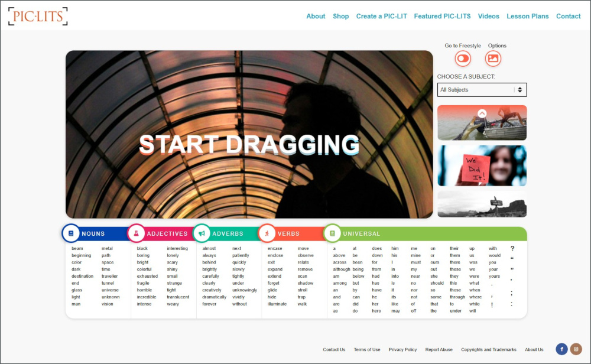Click the adverb "patiently"
The height and width of the screenshot is (364, 591).
tap(241, 255)
